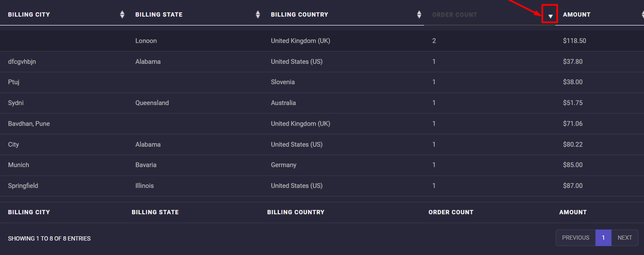Click the Billing City column header text
644x255 pixels.
pyautogui.click(x=29, y=14)
